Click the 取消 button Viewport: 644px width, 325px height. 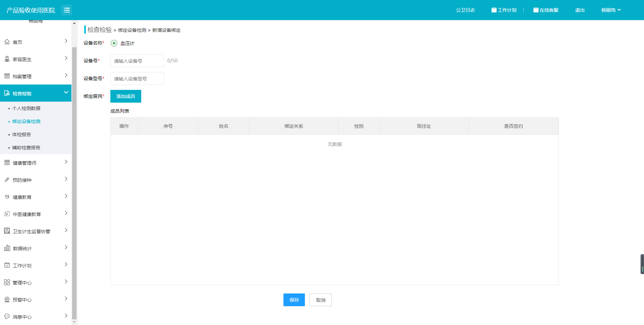(321, 300)
